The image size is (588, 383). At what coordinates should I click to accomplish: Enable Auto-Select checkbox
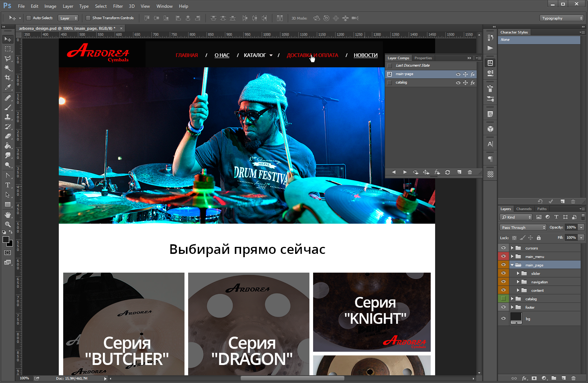[x=29, y=18]
